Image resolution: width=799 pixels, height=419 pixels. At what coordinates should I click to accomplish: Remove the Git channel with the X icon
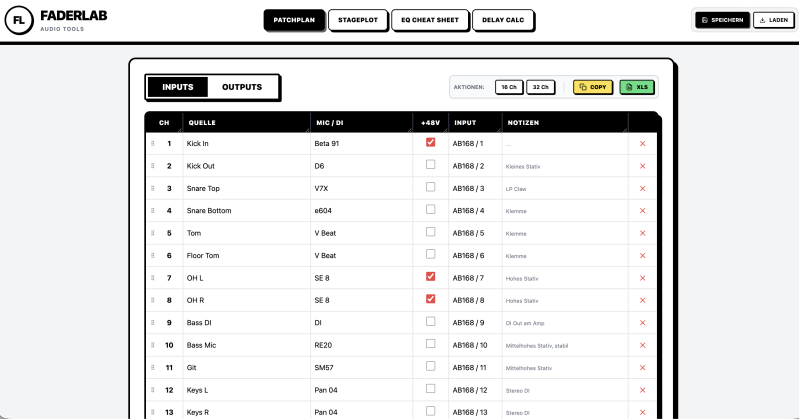pos(643,368)
